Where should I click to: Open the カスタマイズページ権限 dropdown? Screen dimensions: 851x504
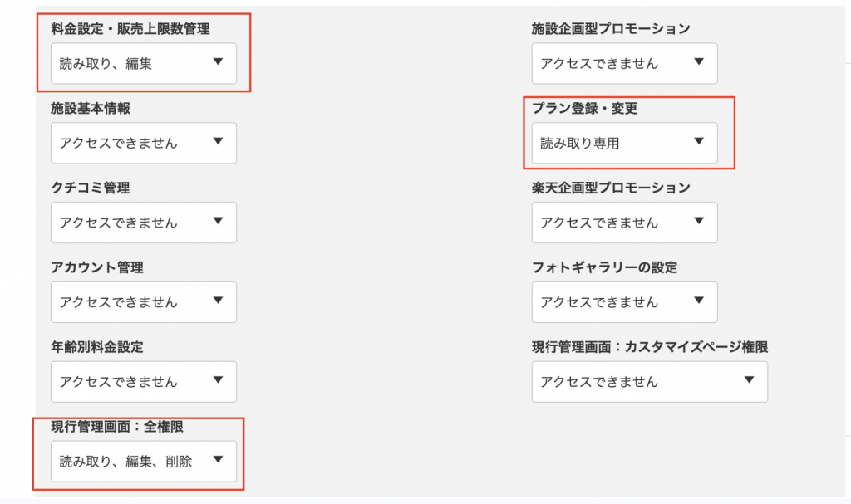pyautogui.click(x=649, y=382)
